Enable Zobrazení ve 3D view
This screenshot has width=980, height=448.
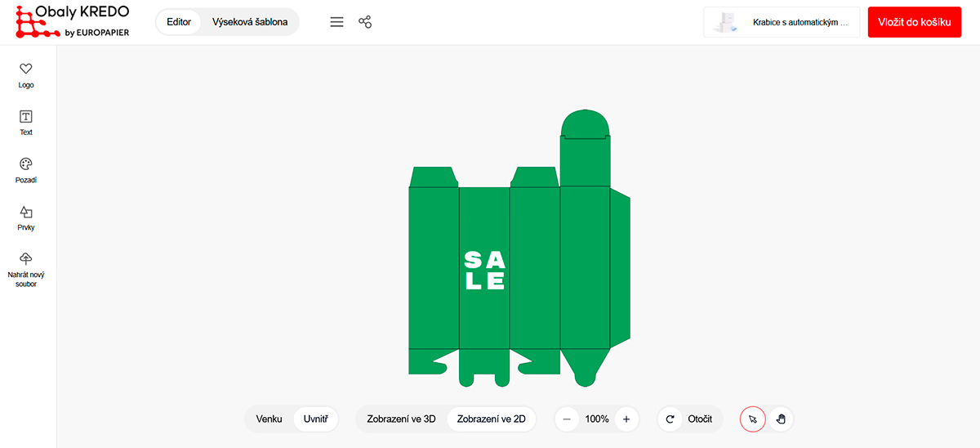pyautogui.click(x=401, y=419)
